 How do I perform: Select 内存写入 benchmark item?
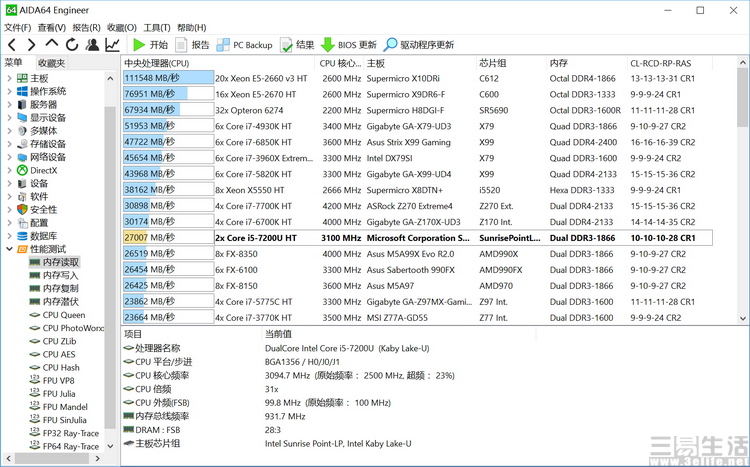pos(54,275)
